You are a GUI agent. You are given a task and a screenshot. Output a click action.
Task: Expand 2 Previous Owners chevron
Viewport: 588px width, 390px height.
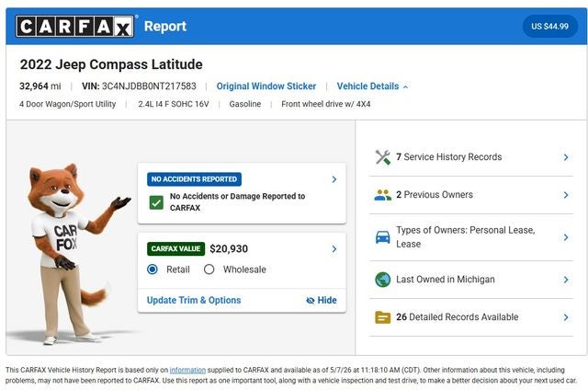(x=566, y=195)
